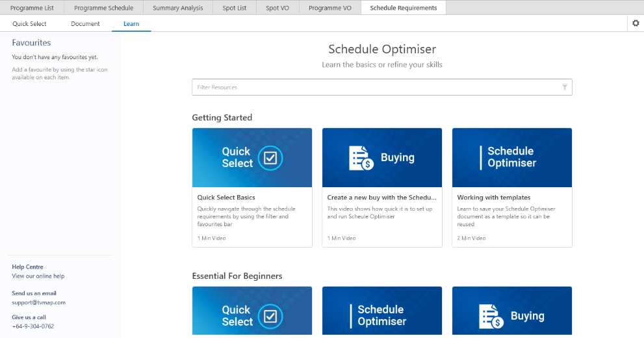Click the Essential For Beginners section heading

pyautogui.click(x=237, y=276)
